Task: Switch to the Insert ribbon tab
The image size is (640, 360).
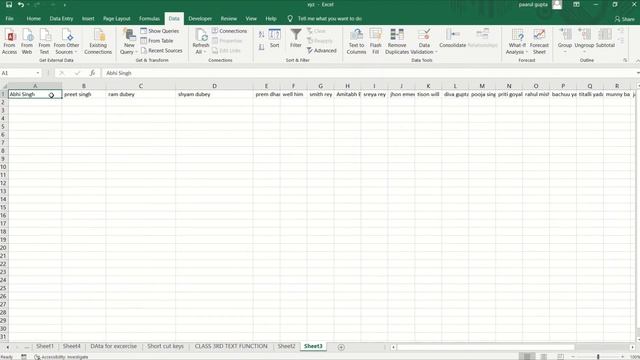Action: 88,19
